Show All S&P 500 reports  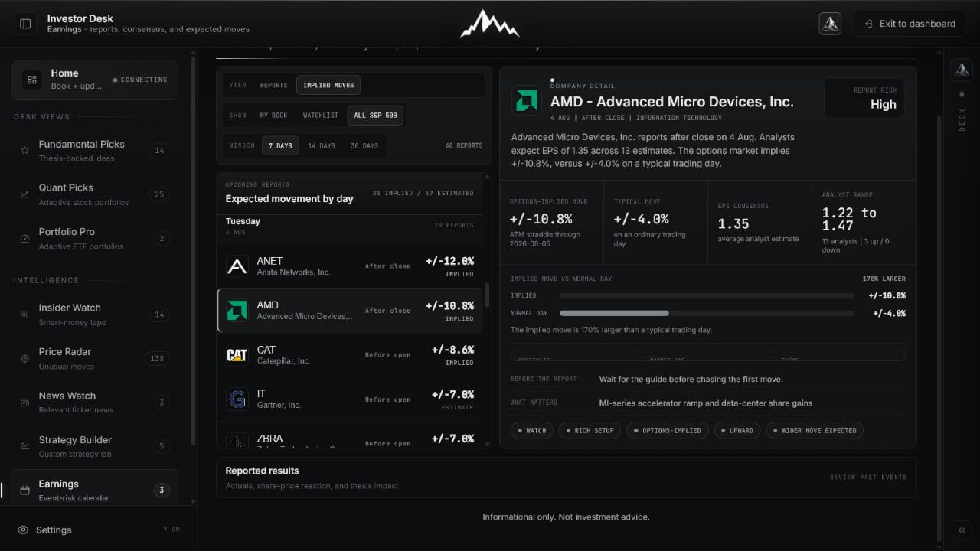375,116
